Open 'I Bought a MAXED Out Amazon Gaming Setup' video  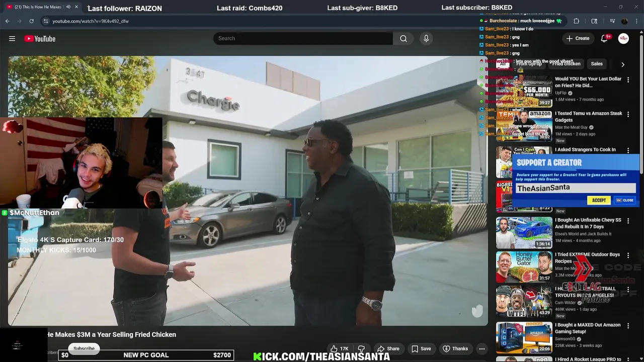click(x=588, y=328)
